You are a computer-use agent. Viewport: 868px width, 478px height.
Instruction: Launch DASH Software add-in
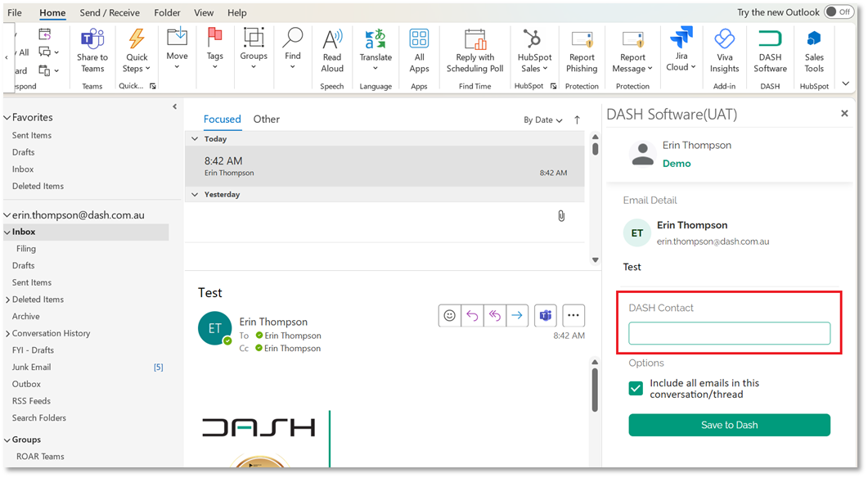click(x=770, y=51)
